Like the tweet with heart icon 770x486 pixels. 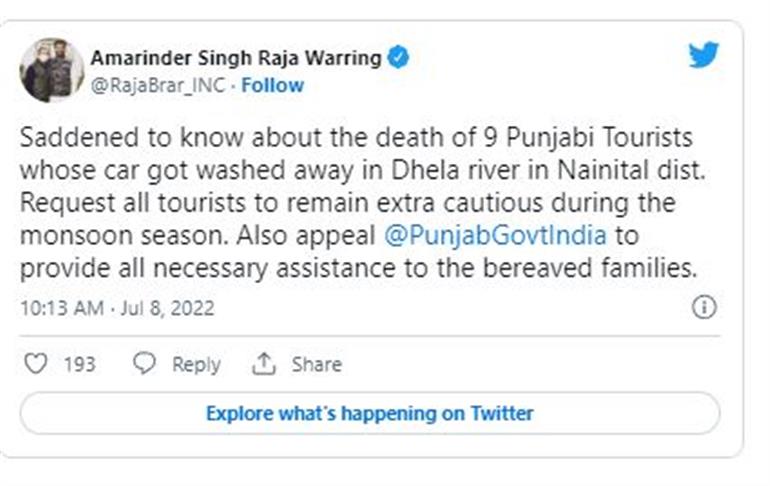[x=35, y=364]
